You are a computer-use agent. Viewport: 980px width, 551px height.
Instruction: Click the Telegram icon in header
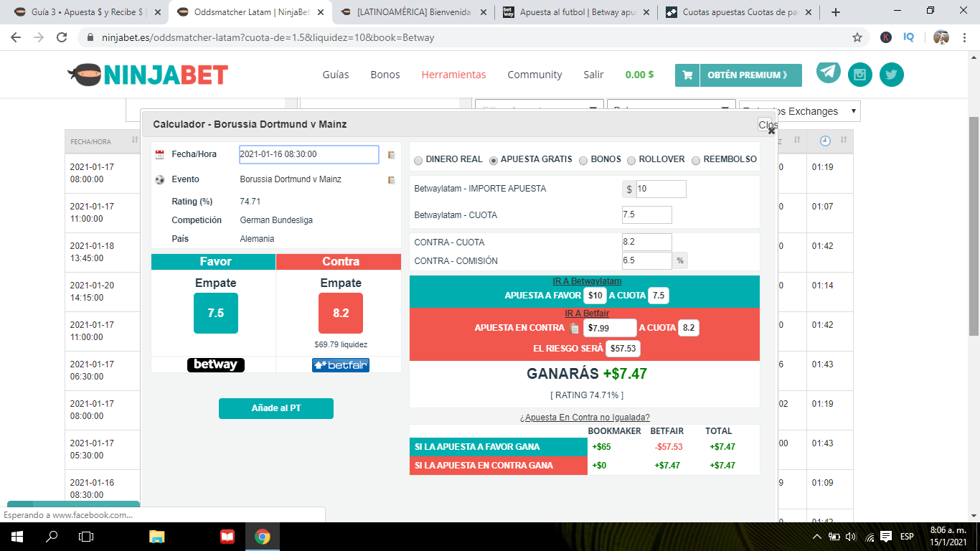pos(829,72)
